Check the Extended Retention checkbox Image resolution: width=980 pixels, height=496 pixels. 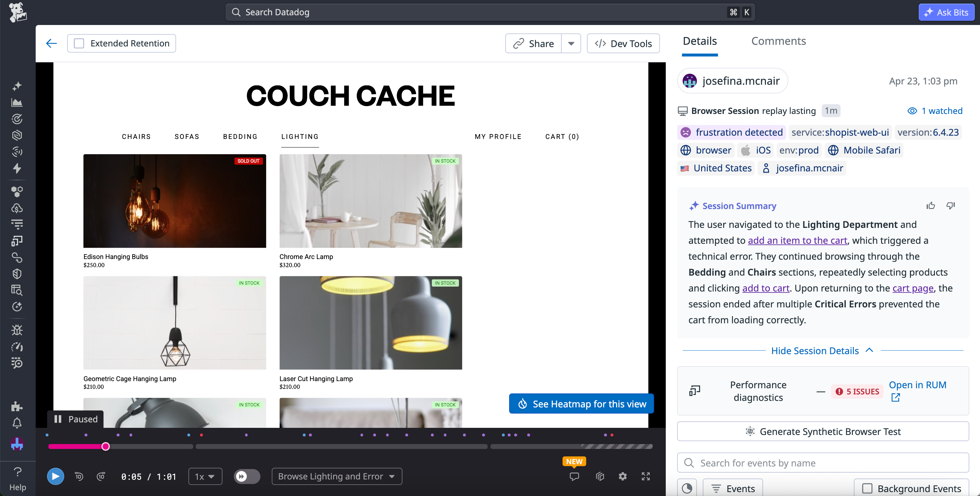(79, 43)
